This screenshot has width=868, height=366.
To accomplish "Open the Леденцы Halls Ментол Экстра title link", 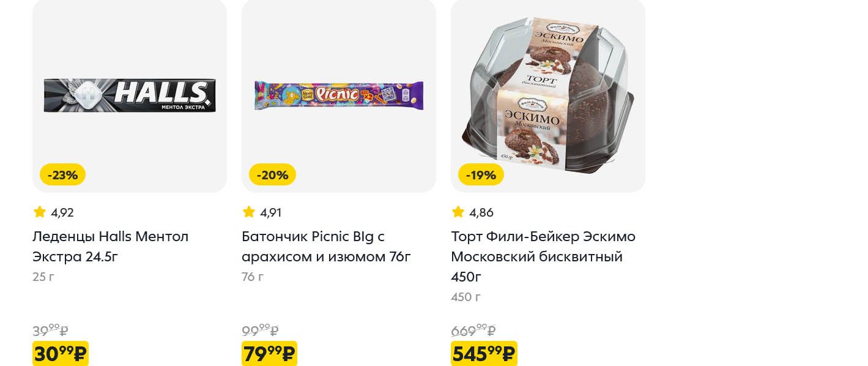I will pos(110,246).
